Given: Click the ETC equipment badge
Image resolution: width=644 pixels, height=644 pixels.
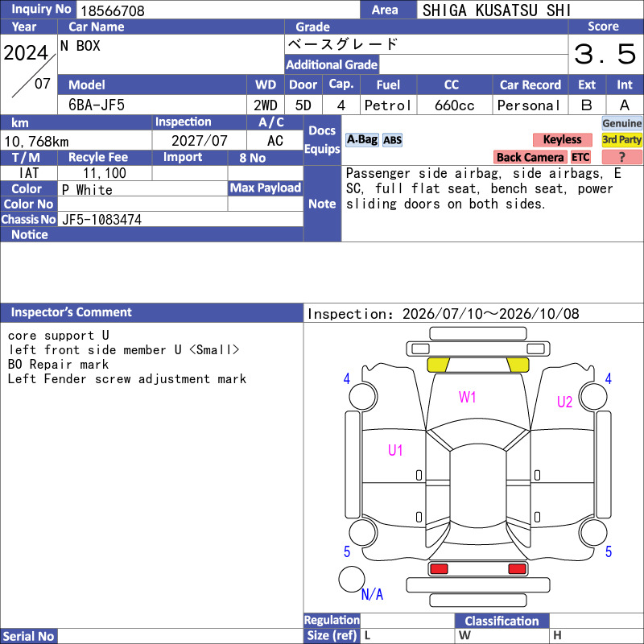Looking at the screenshot, I should (x=580, y=157).
